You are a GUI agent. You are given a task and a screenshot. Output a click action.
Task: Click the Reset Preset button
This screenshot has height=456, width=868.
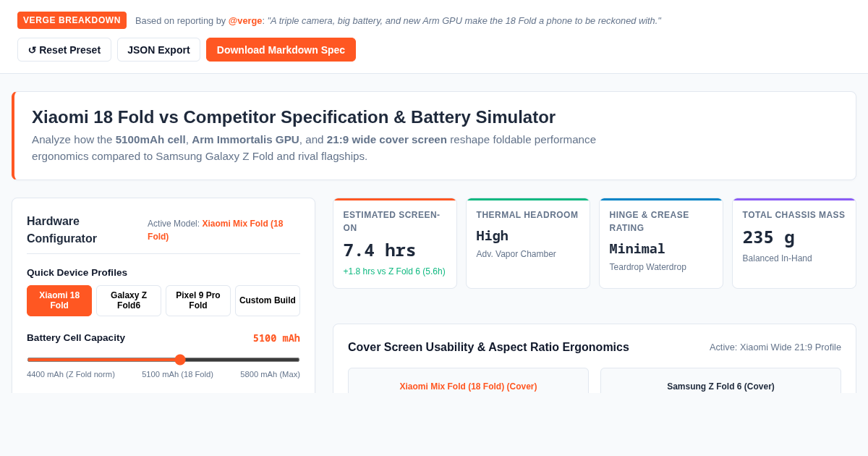coord(64,50)
